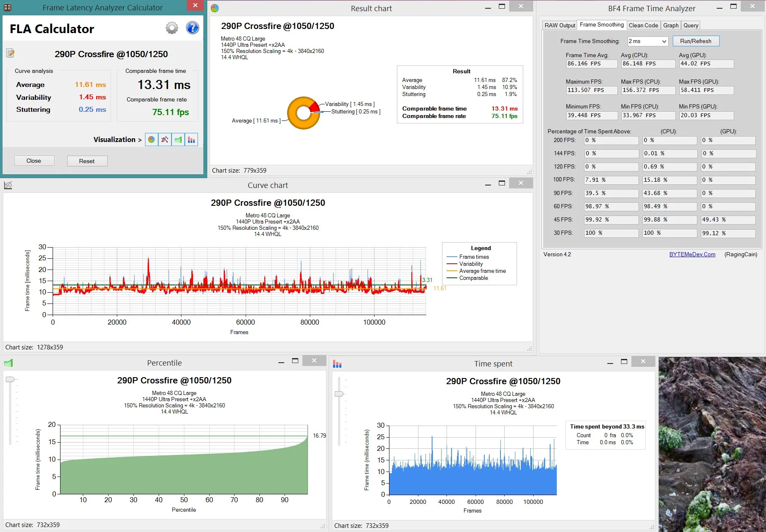This screenshot has width=766, height=532.
Task: Open the BYTEMeDev.Com link
Action: pos(692,254)
